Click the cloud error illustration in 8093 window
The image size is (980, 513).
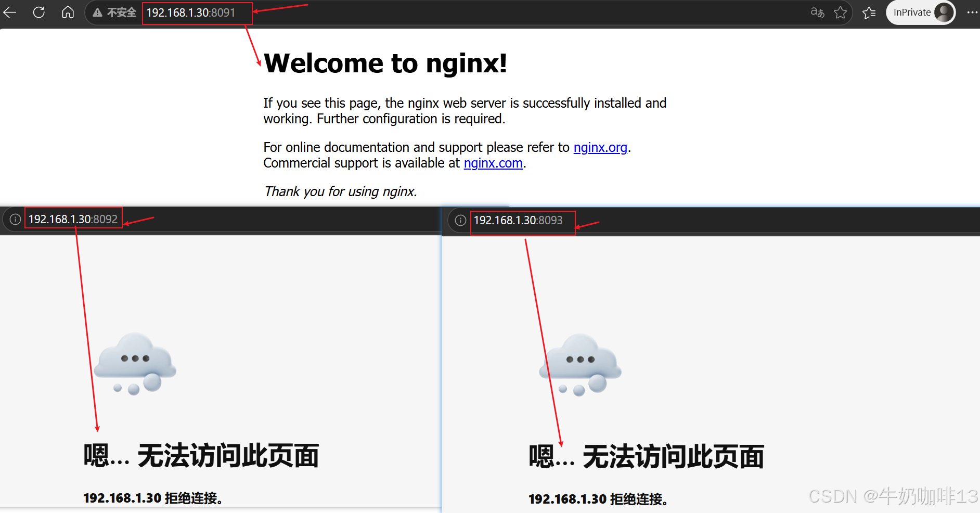(581, 365)
